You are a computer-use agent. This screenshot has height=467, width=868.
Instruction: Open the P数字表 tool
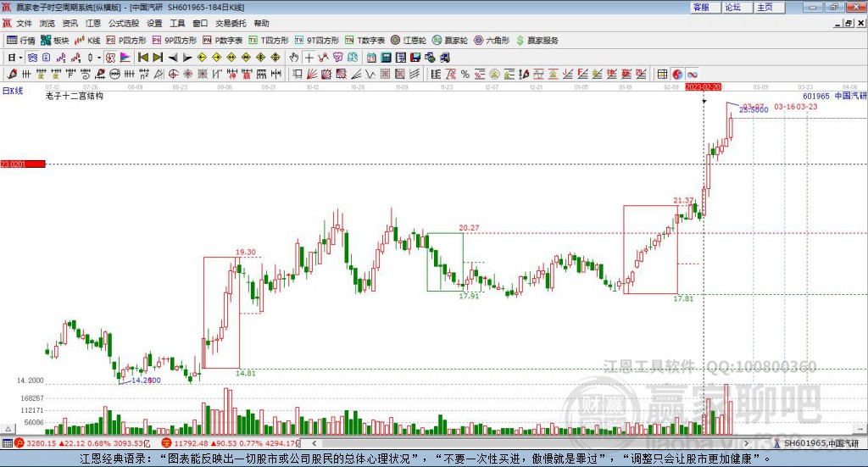(223, 41)
